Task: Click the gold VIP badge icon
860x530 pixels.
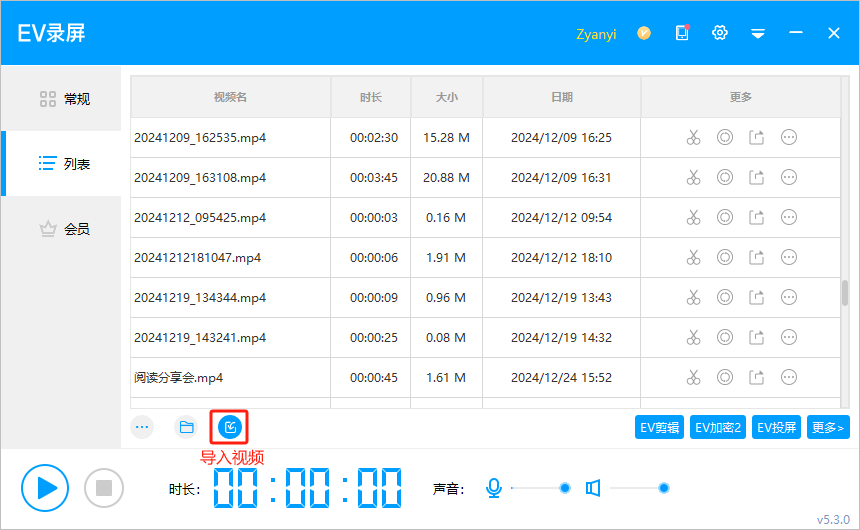Action: [644, 33]
